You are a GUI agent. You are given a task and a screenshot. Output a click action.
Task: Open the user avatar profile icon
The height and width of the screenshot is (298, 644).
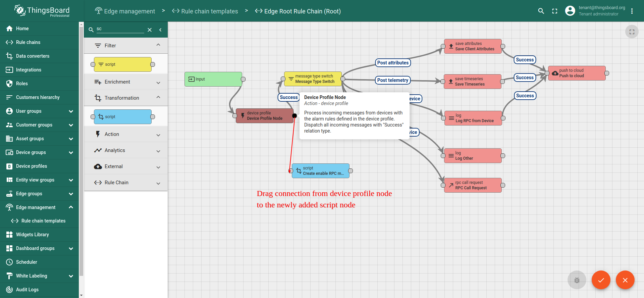coord(570,11)
